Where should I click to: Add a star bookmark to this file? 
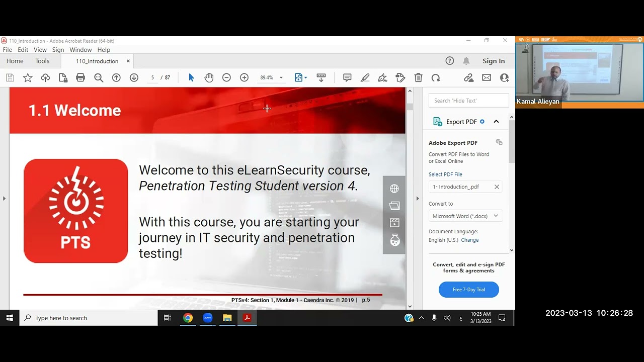pos(28,77)
